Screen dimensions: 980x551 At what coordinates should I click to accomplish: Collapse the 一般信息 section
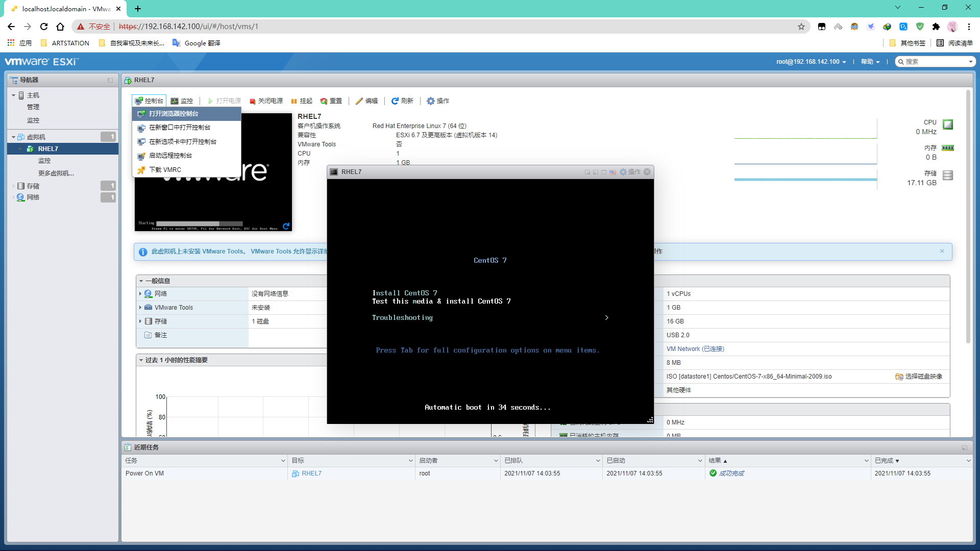click(x=141, y=281)
